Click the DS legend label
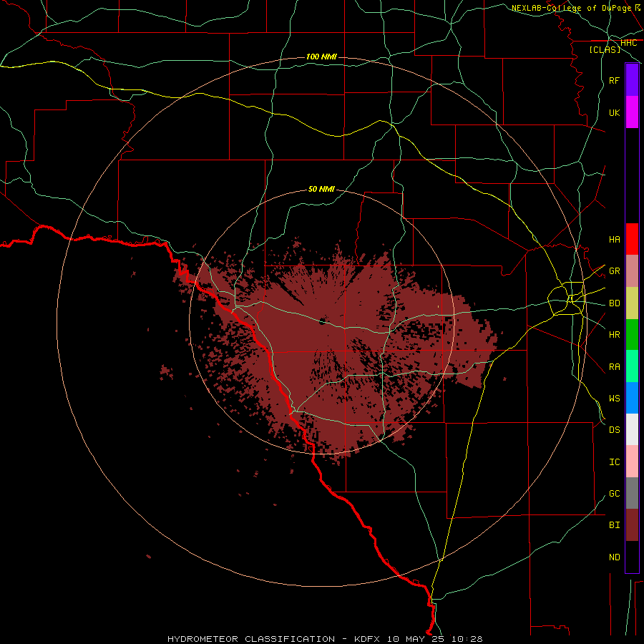644x644 pixels. tap(615, 430)
